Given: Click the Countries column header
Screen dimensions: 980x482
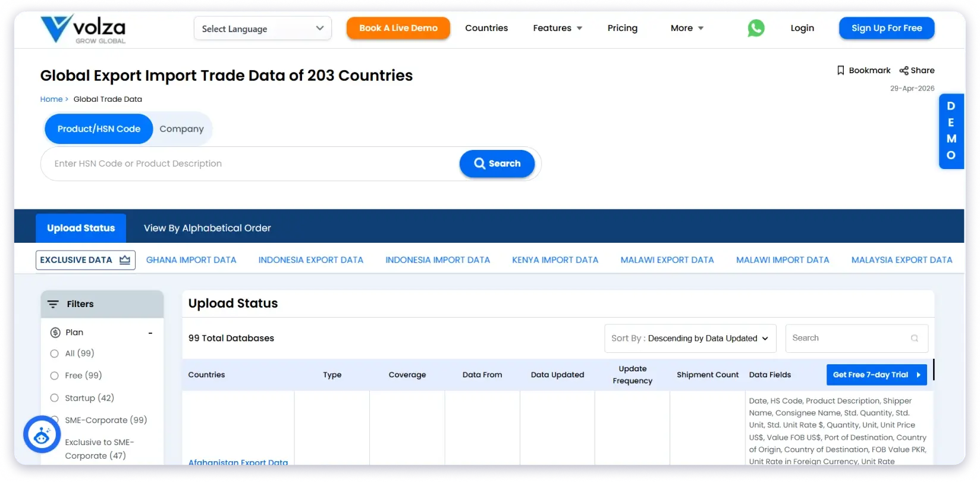Looking at the screenshot, I should click(x=206, y=375).
